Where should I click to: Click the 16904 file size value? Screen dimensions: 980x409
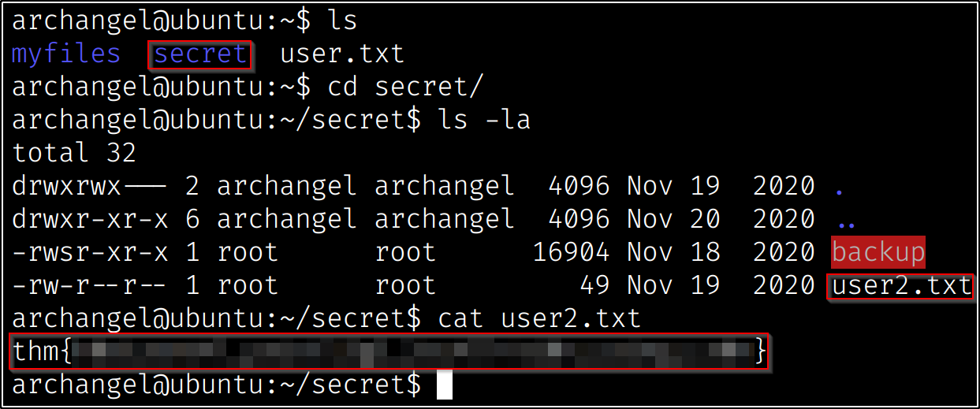click(571, 253)
